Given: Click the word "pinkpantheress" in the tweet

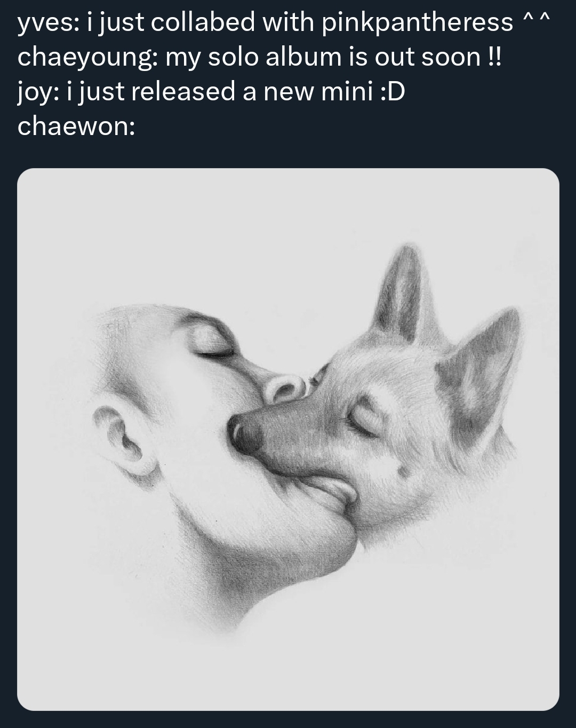Looking at the screenshot, I should coord(418,22).
